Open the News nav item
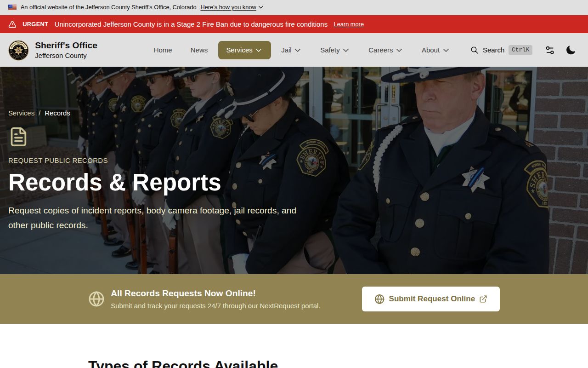The image size is (588, 368). pyautogui.click(x=199, y=50)
